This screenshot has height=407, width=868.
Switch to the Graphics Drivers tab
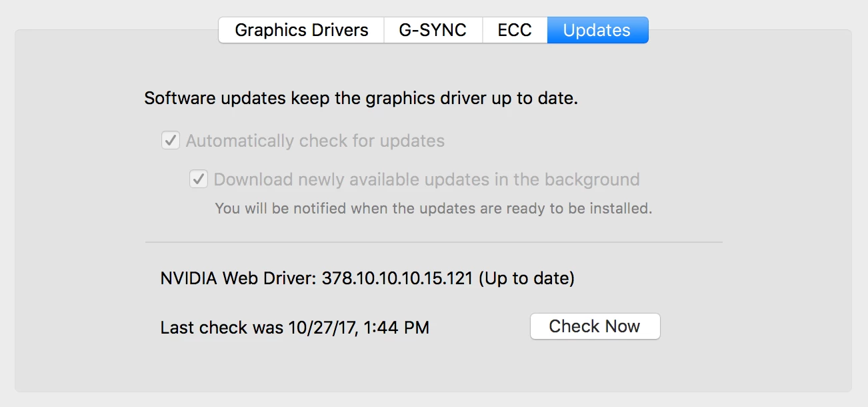coord(301,31)
